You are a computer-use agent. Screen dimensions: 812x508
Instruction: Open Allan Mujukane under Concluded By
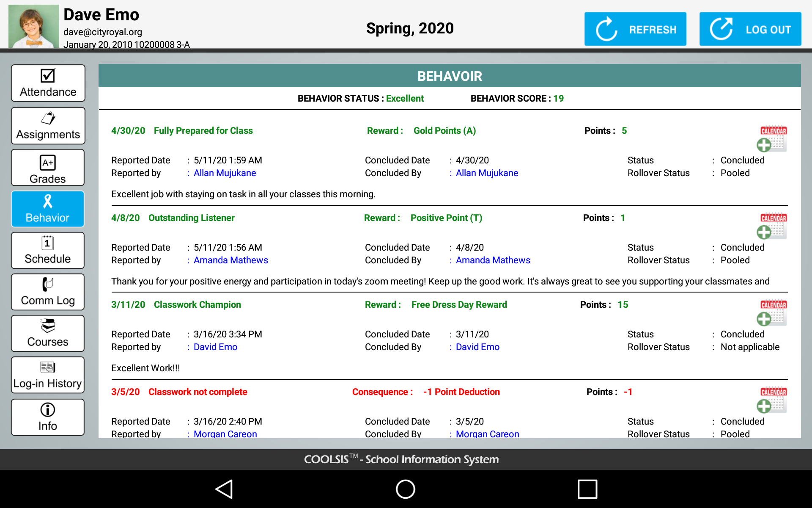click(487, 173)
